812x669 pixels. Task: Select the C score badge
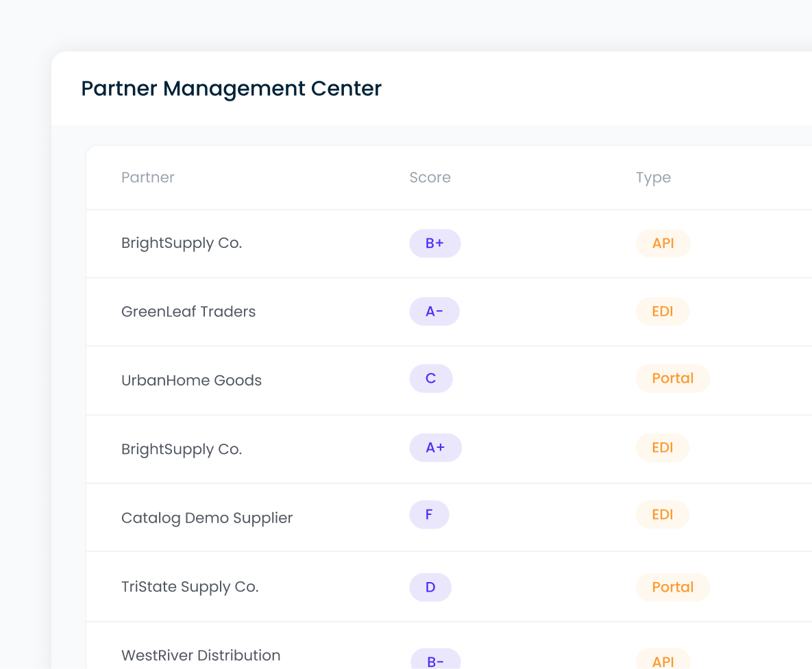(431, 379)
